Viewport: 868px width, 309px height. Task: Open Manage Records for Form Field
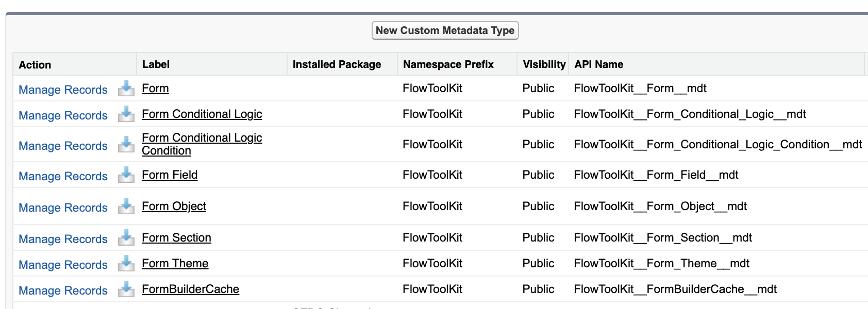62,176
